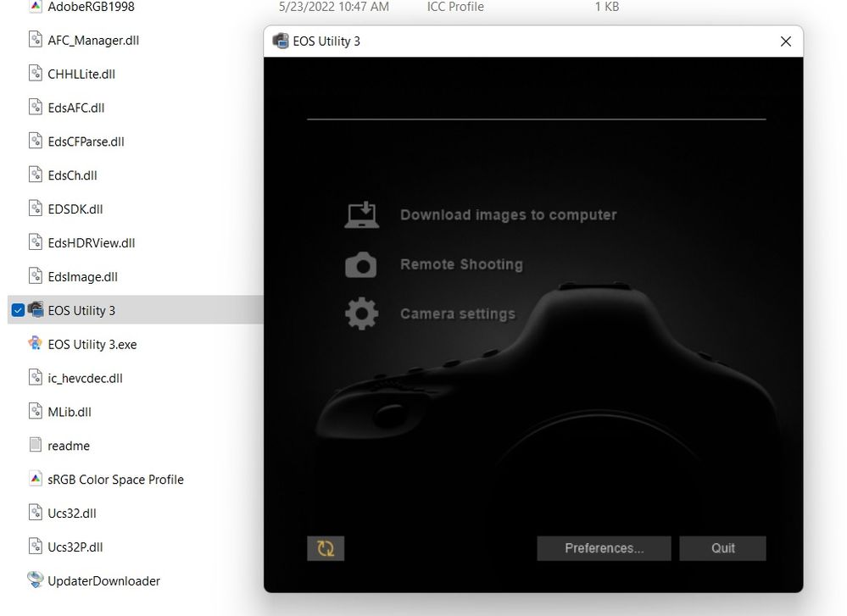Click the sRGB Color Space Profile icon
847x616 pixels.
click(36, 479)
